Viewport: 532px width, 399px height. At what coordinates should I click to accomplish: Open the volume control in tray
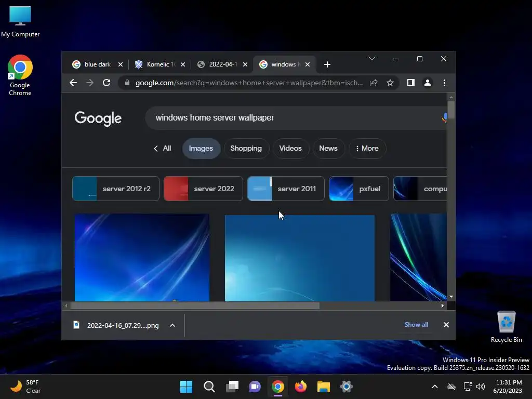[481, 387]
